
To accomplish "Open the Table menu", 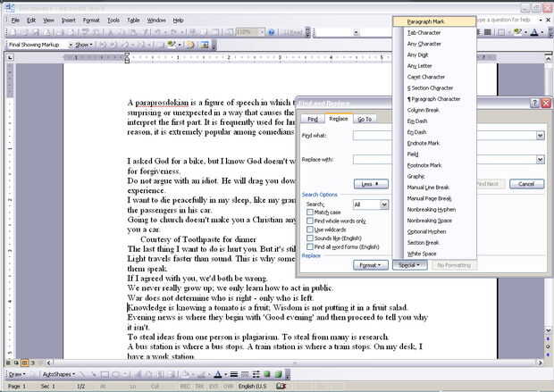I will point(133,21).
